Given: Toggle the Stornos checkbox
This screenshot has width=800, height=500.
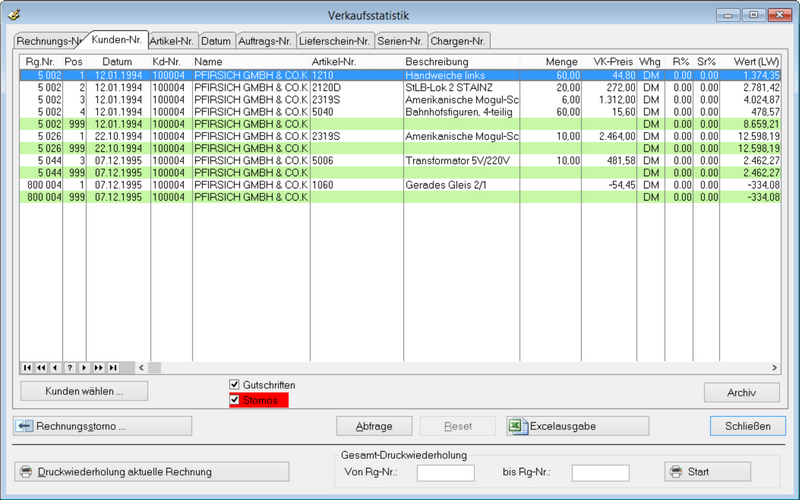Looking at the screenshot, I should click(235, 400).
